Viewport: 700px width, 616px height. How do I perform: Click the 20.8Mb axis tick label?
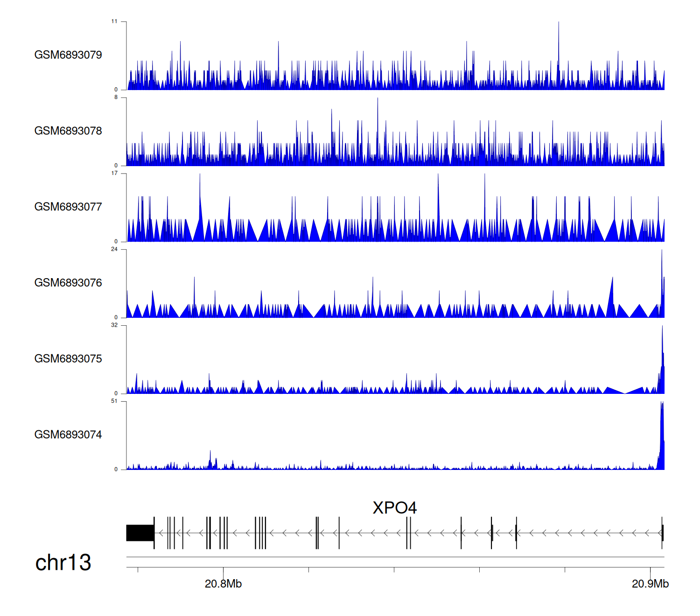223,584
